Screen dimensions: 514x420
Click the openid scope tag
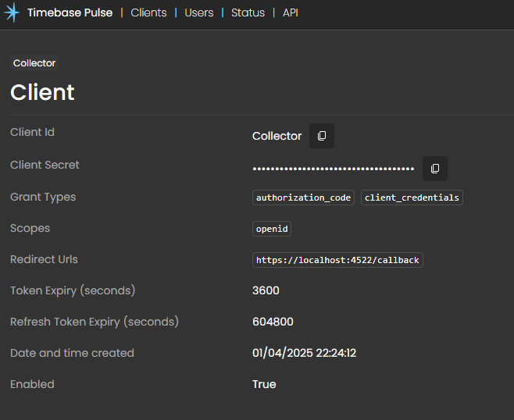point(272,229)
